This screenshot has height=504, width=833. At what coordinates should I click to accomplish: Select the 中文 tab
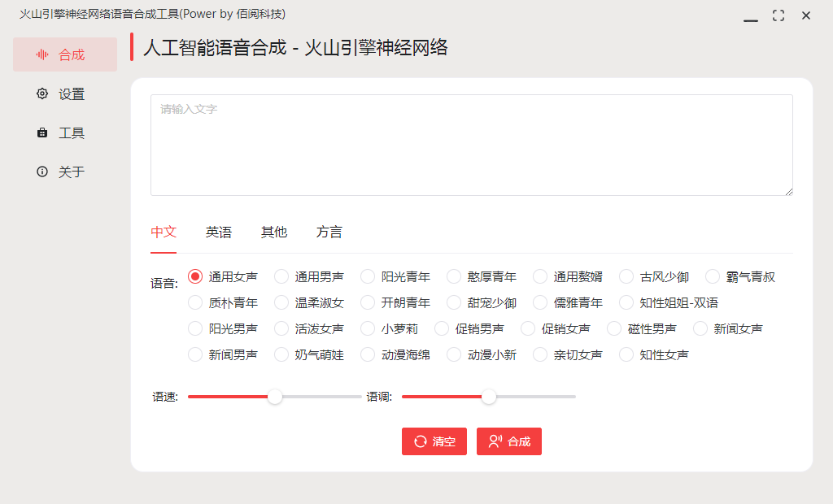click(164, 232)
